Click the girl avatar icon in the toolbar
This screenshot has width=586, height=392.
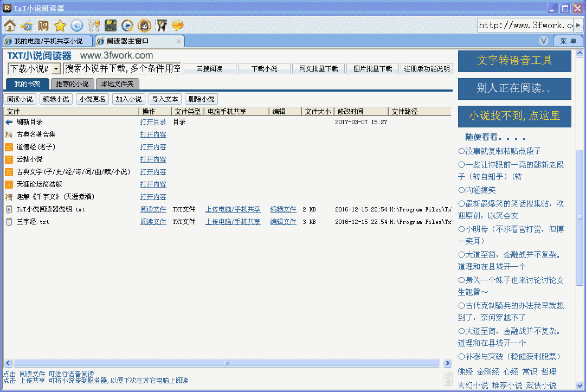(144, 25)
